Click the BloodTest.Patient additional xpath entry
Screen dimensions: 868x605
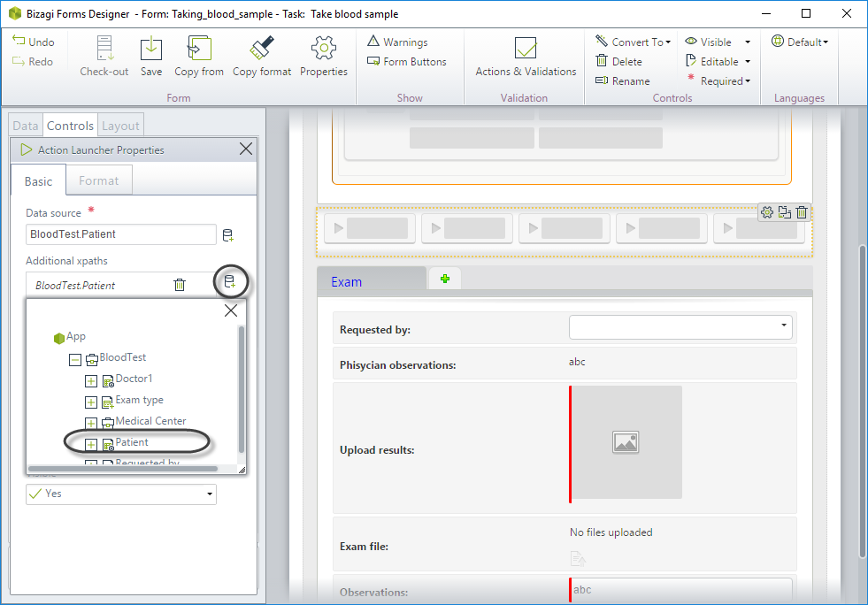(75, 285)
